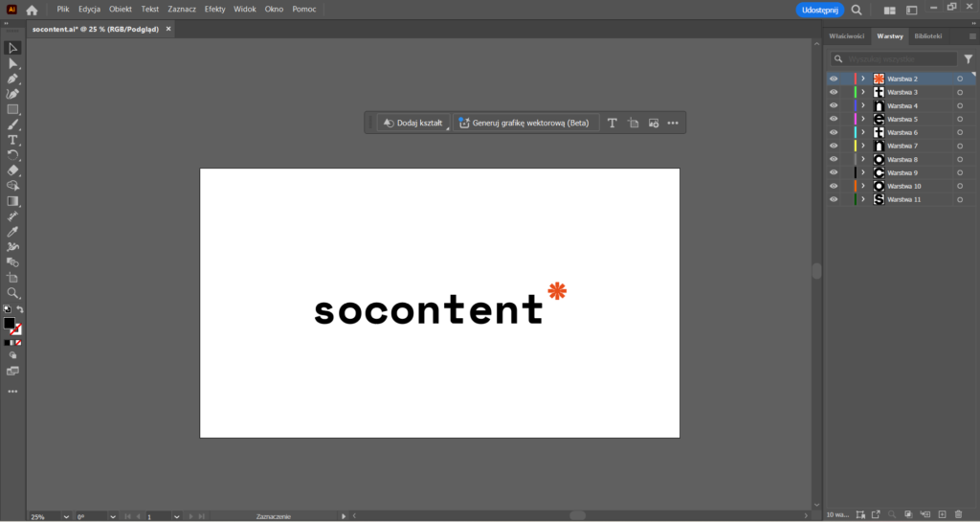
Task: Expand layer Warstwa 7
Action: 863,146
